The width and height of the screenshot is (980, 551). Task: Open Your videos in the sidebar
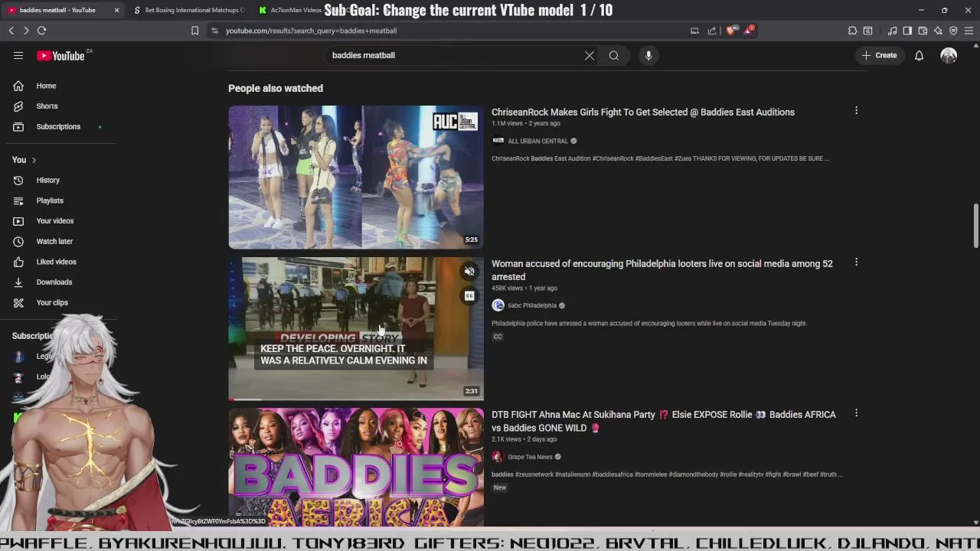point(60,221)
